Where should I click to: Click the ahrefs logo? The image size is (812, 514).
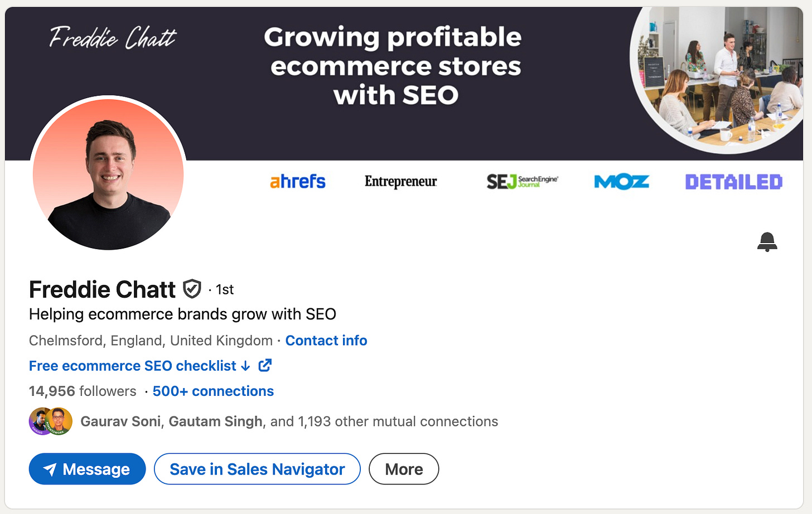click(x=298, y=181)
